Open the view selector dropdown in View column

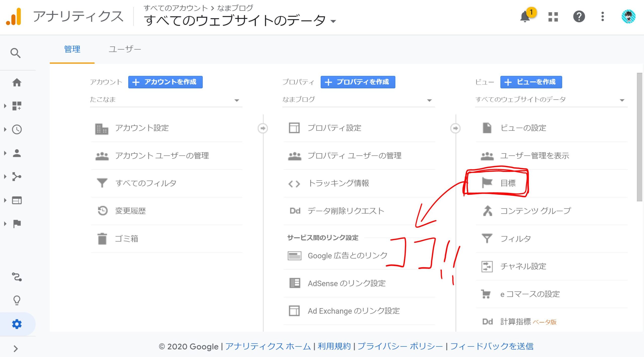(551, 100)
